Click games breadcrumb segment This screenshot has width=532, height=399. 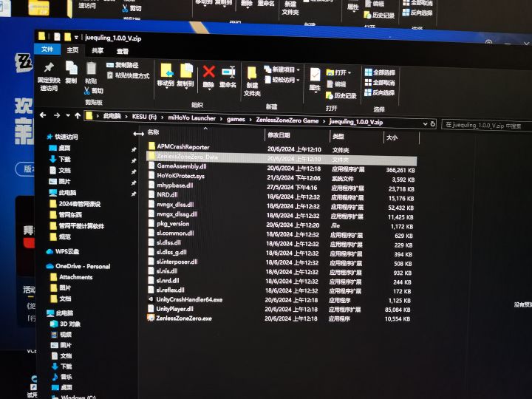coord(236,119)
